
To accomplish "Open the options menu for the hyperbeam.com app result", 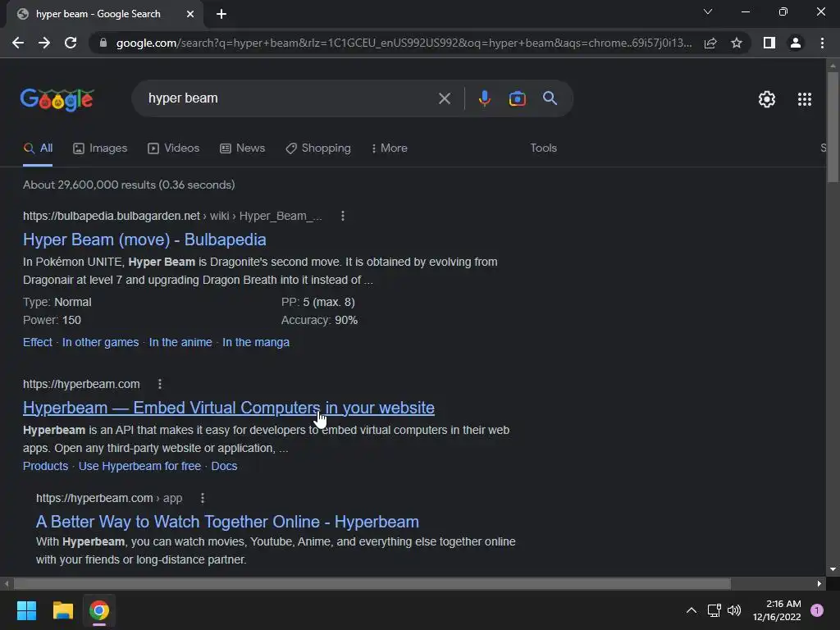I will point(203,498).
